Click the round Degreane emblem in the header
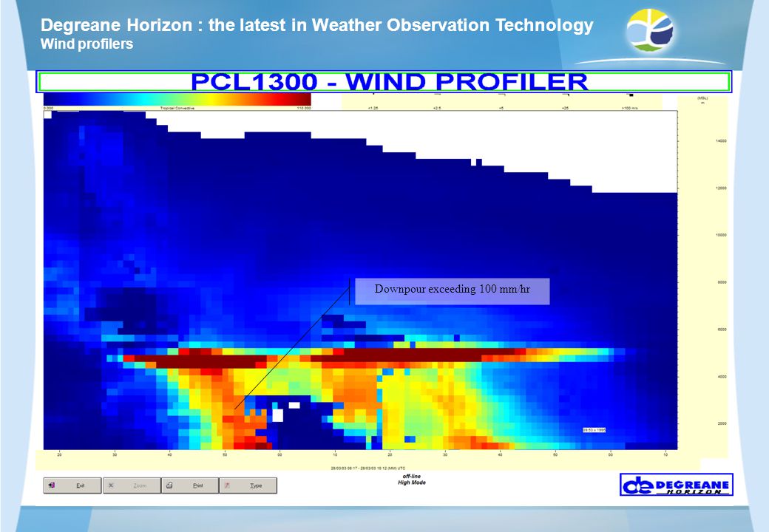Image resolution: width=769 pixels, height=532 pixels. [650, 31]
